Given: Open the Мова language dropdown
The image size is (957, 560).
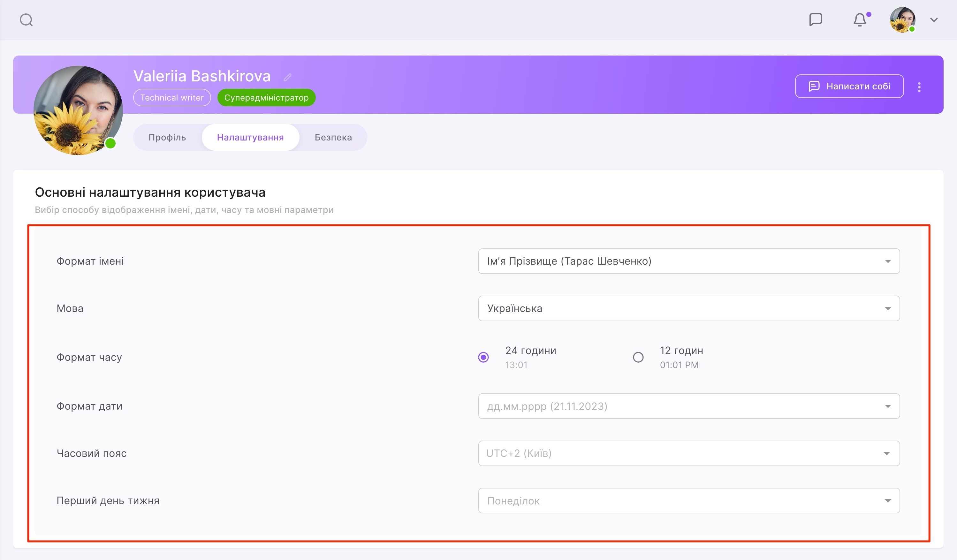Looking at the screenshot, I should [688, 308].
